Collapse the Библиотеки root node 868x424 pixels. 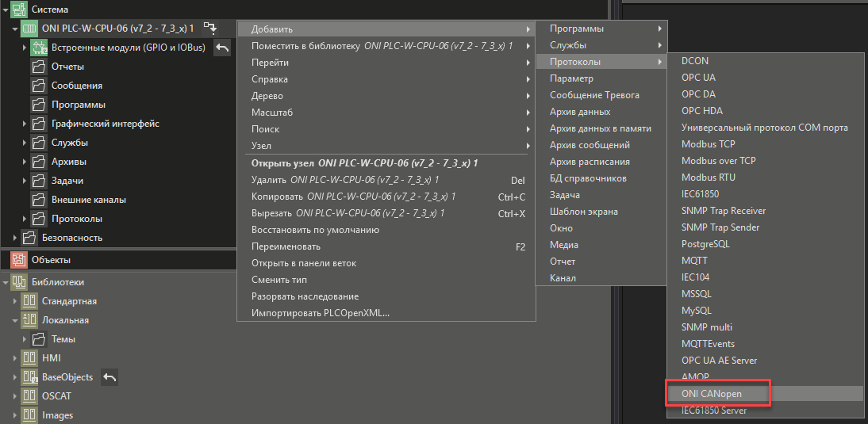click(6, 282)
